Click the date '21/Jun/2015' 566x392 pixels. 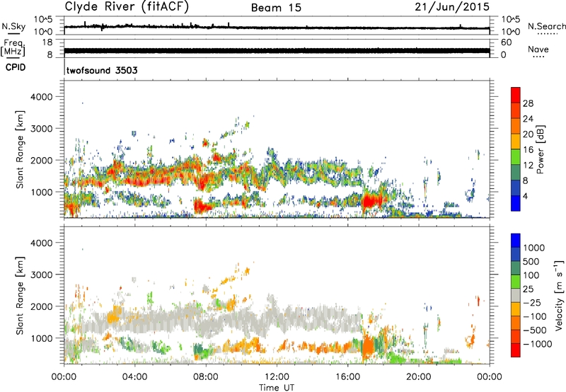pos(452,6)
